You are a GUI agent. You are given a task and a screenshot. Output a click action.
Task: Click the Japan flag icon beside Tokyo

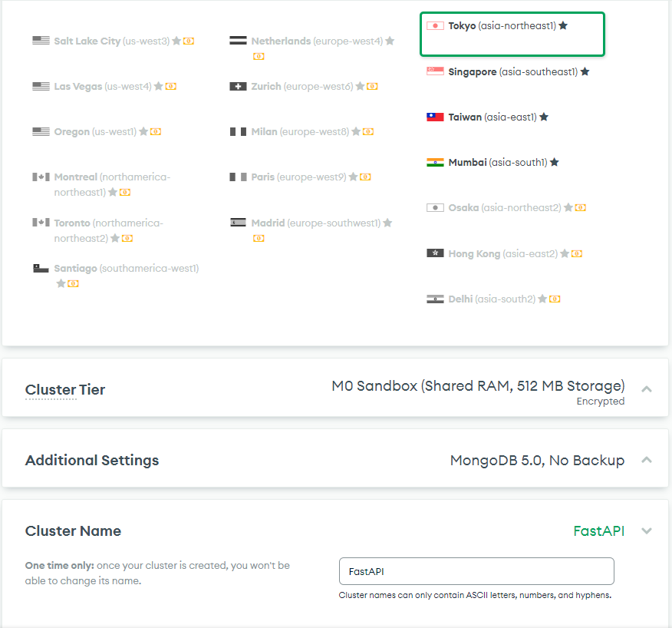pos(435,26)
